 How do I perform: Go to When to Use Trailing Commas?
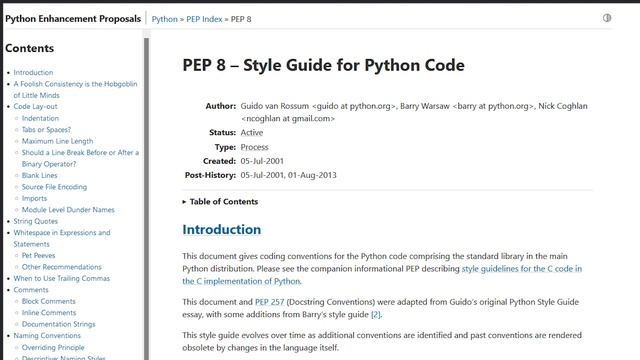pyautogui.click(x=61, y=278)
